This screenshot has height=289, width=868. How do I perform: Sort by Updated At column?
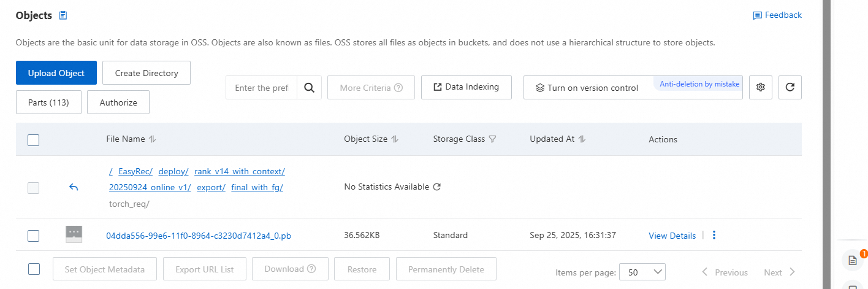pyautogui.click(x=582, y=139)
